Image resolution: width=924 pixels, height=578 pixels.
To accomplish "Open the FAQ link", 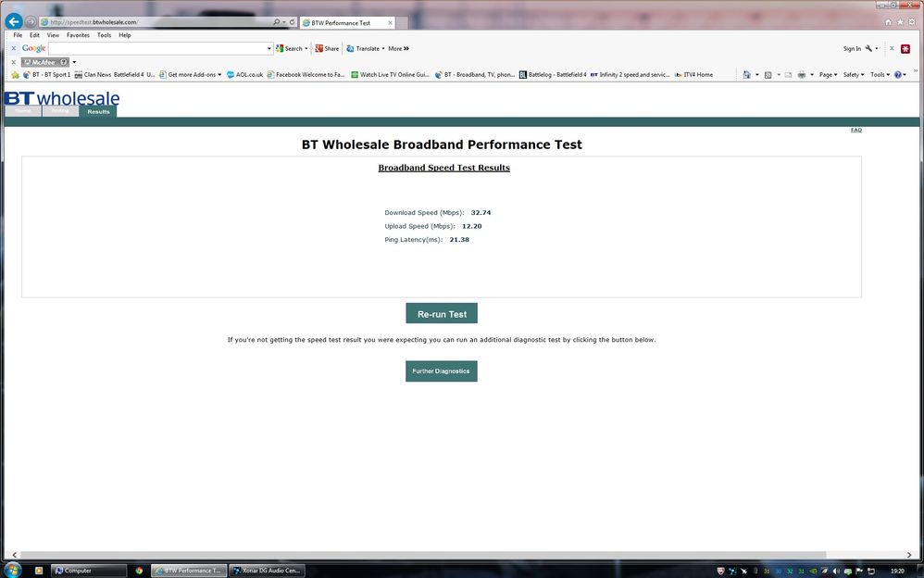I will 856,131.
